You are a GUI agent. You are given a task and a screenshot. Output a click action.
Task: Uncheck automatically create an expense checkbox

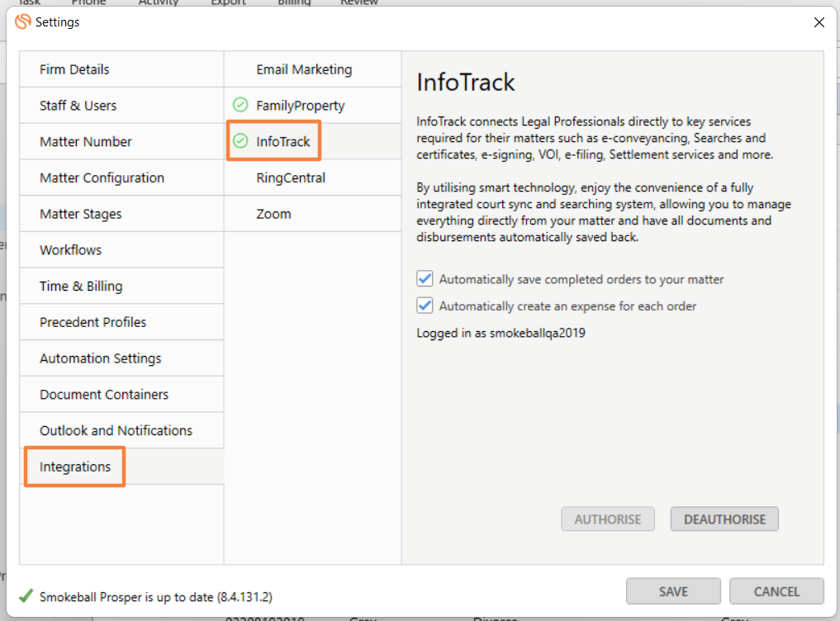pyautogui.click(x=425, y=306)
